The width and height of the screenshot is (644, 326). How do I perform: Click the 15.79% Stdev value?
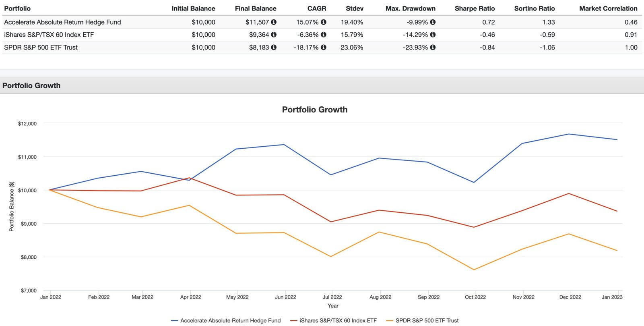click(x=352, y=35)
